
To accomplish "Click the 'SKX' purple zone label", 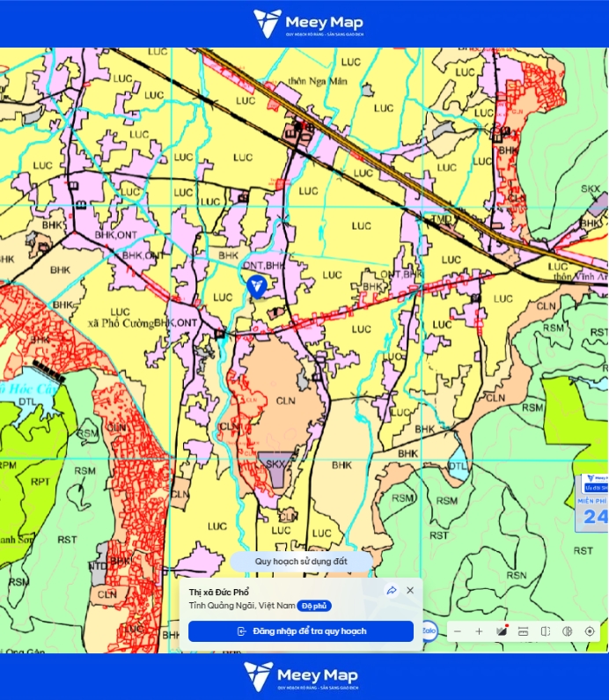I will pyautogui.click(x=275, y=464).
